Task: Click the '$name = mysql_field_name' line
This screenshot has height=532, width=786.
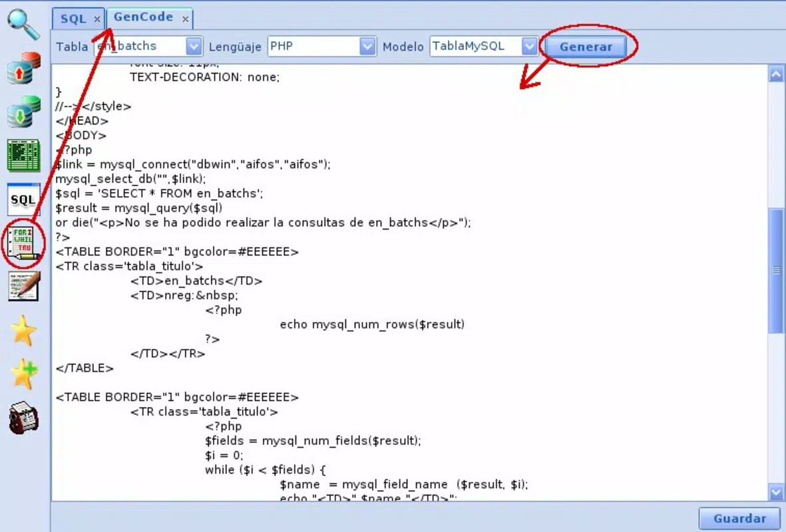Action: tap(404, 484)
